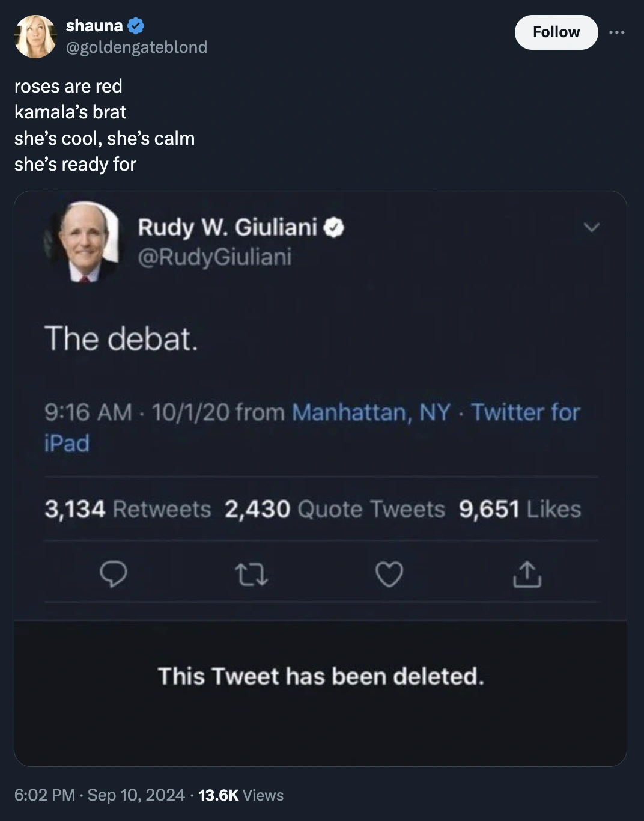Open the 3,134 Retweets list
This screenshot has width=644, height=821.
point(127,509)
